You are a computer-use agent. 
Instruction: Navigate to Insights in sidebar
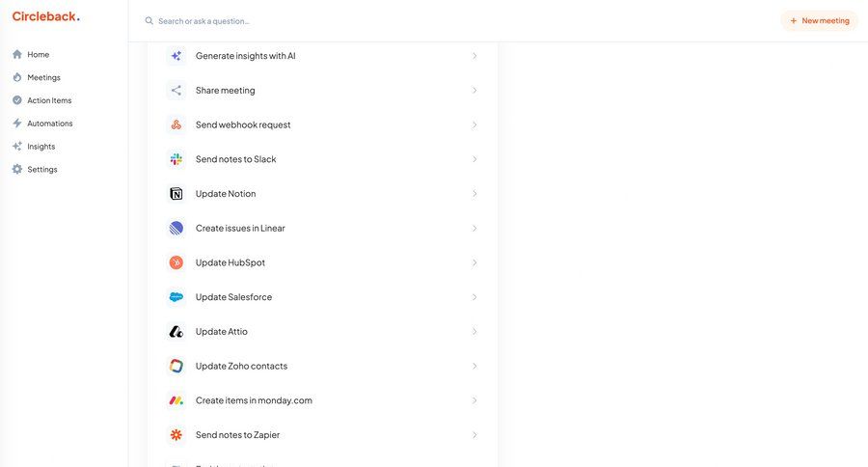coord(41,147)
